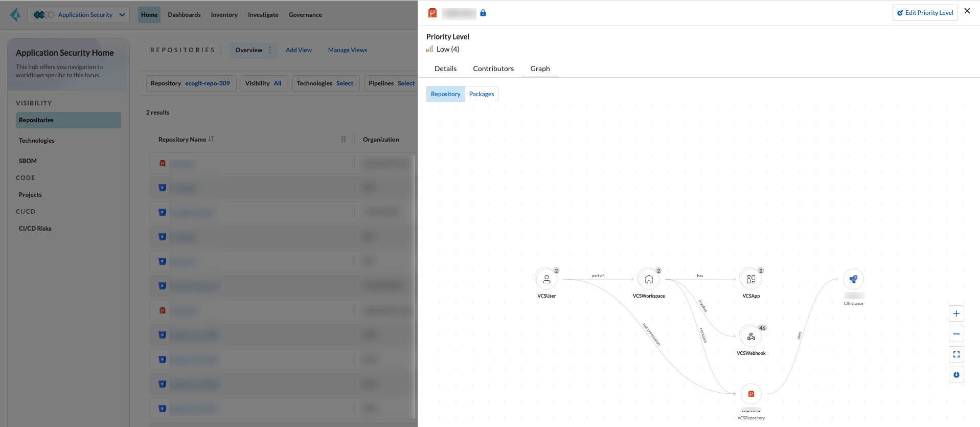Viewport: 980px width, 427px height.
Task: Open the Application Security focus dropdown
Action: 79,15
